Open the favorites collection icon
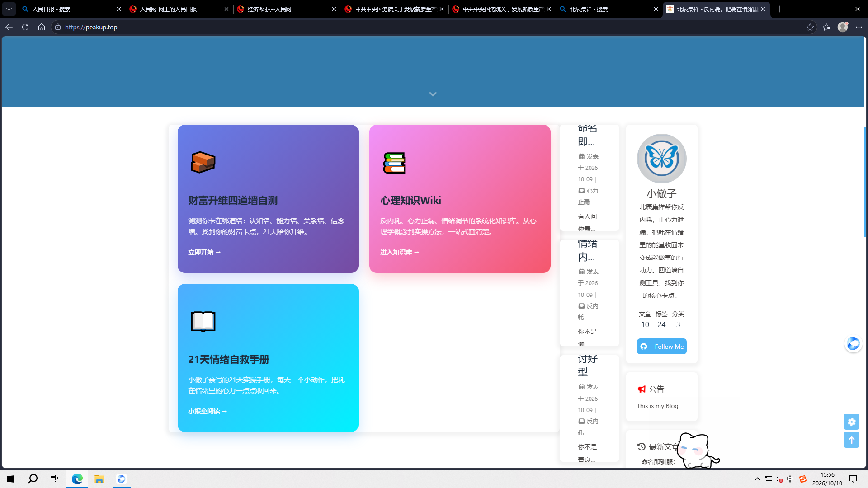Viewport: 868px width, 488px height. [826, 27]
